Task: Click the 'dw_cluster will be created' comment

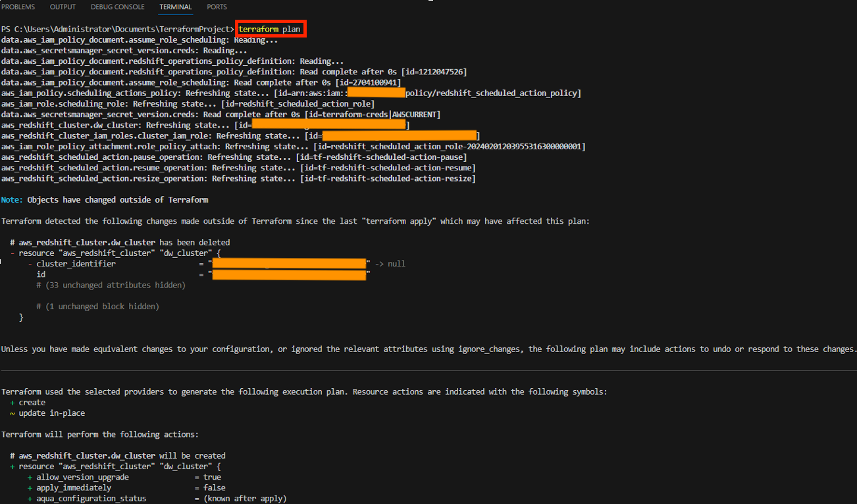Action: coord(118,456)
